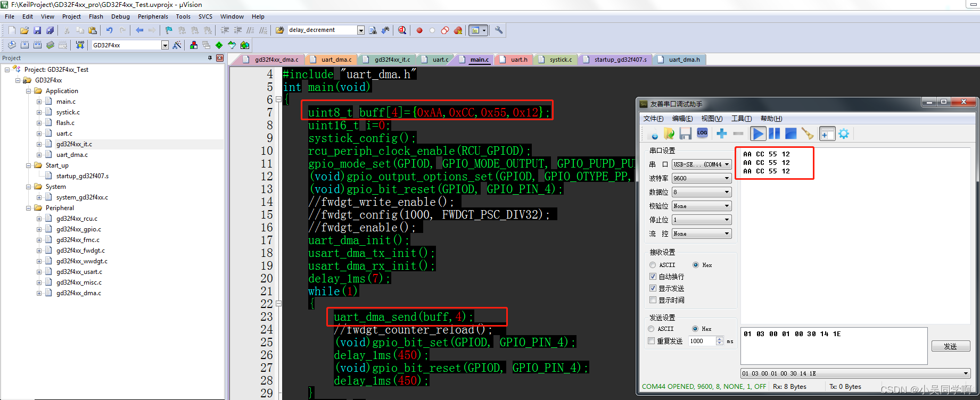Click the Open file icon in Keil toolbar
Image resolution: width=980 pixels, height=400 pixels.
(x=24, y=30)
